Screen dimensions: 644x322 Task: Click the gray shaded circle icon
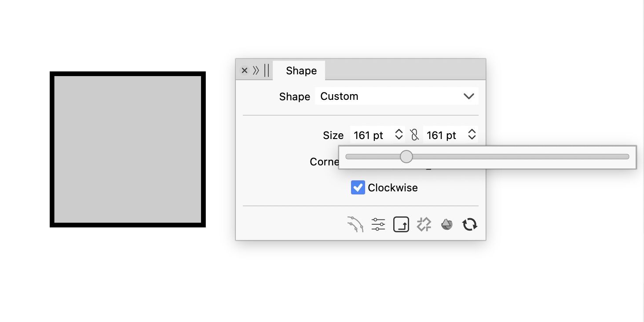(x=447, y=225)
